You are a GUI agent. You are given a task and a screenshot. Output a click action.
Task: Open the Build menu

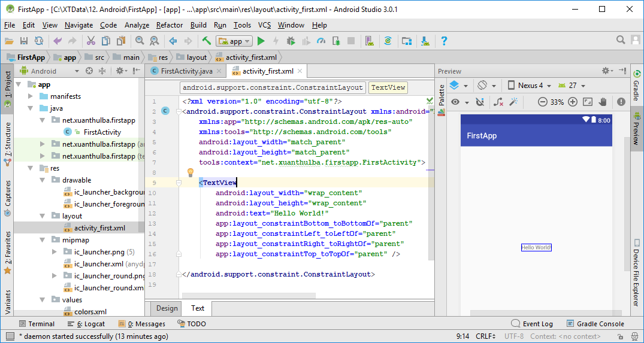(198, 25)
